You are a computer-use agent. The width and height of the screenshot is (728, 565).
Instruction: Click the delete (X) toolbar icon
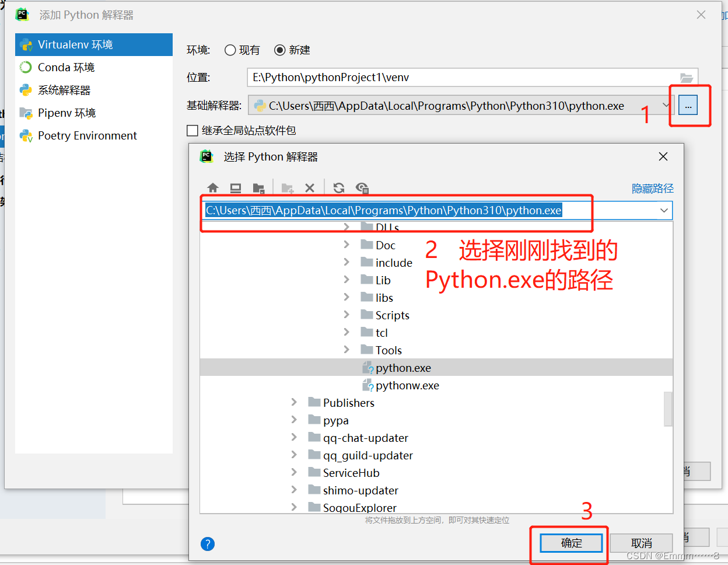click(310, 188)
